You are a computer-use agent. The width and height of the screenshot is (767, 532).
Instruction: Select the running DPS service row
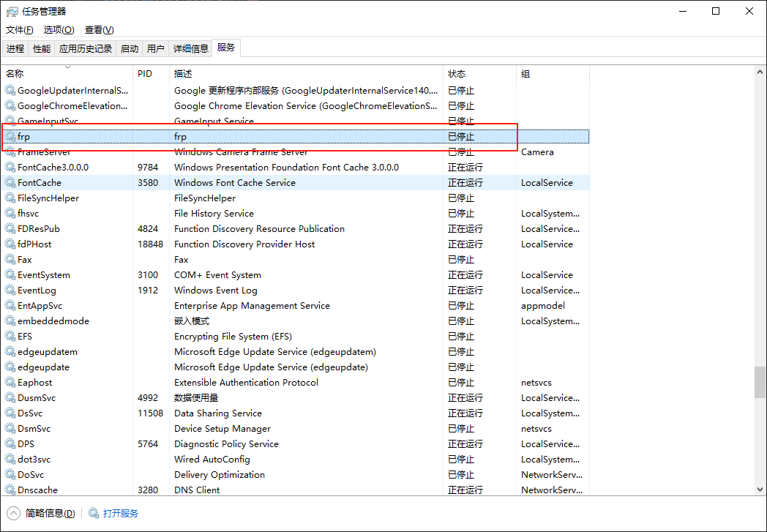pos(220,443)
